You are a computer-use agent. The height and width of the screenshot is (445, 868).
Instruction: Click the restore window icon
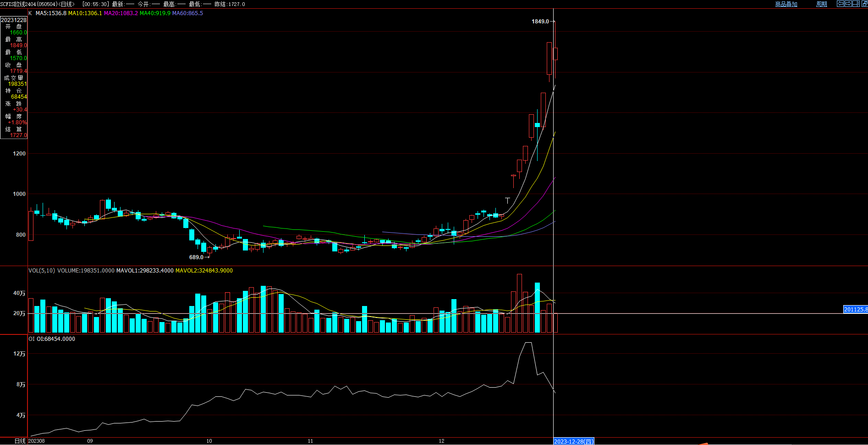coord(865,4)
